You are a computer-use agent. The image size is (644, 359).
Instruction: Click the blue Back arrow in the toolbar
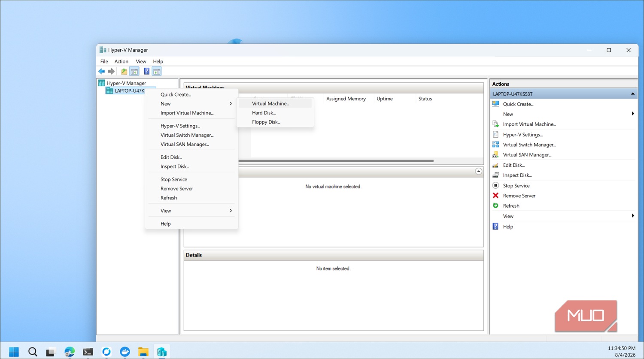tap(102, 71)
